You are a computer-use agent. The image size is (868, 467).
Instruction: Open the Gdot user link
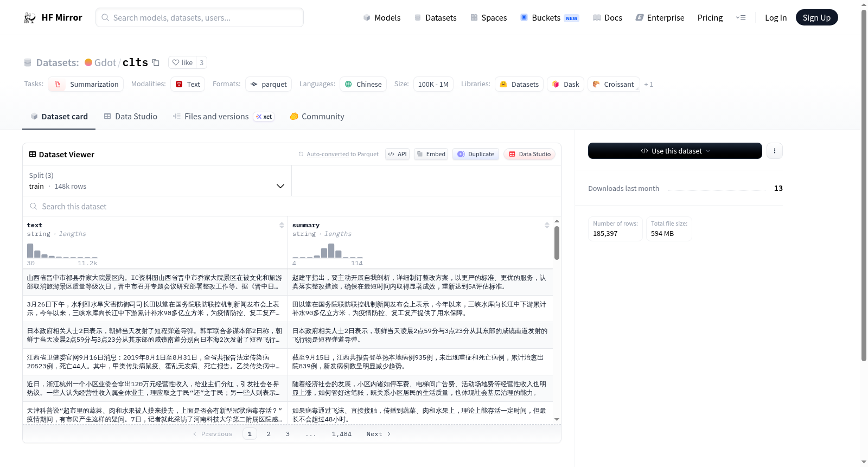[x=105, y=63]
